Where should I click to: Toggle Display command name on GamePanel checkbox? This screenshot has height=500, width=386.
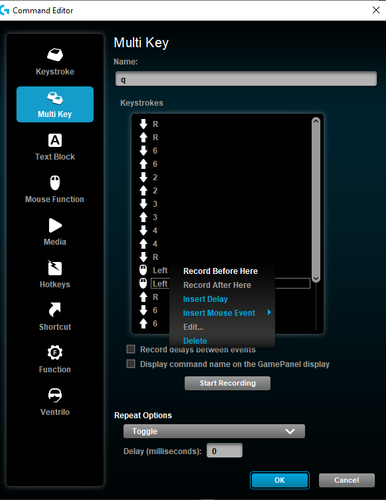coord(131,364)
